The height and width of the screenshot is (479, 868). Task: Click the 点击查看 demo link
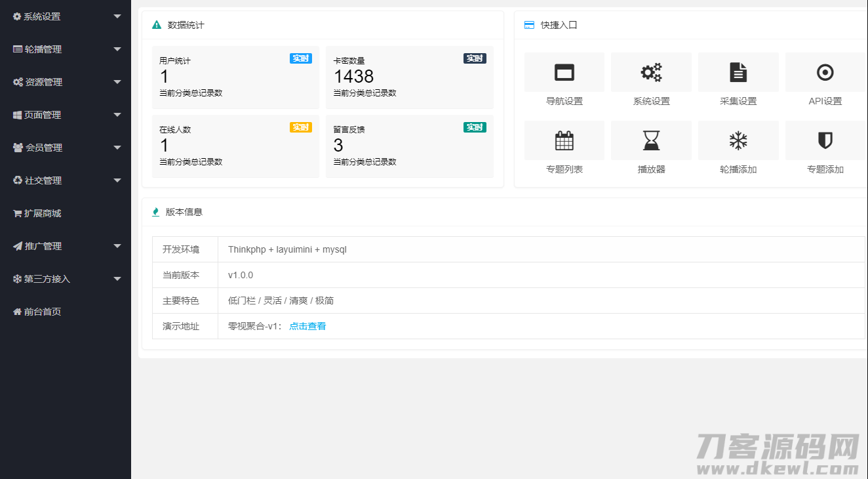(307, 326)
